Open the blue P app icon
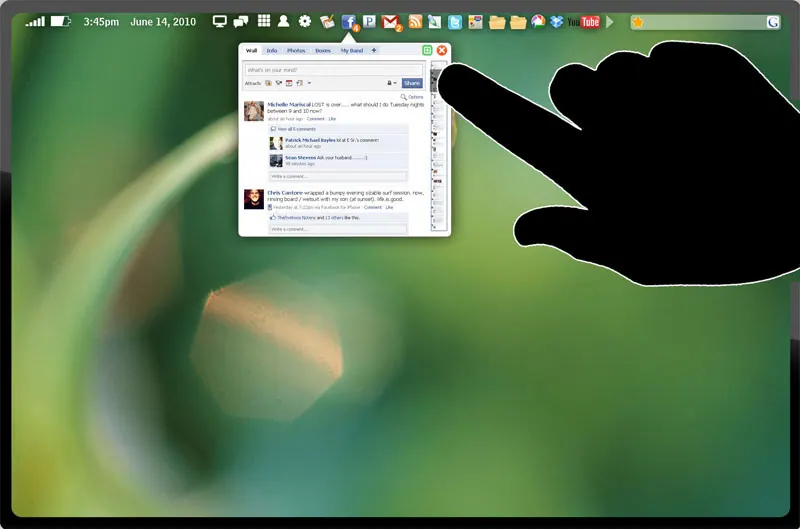800x529 pixels. tap(369, 21)
